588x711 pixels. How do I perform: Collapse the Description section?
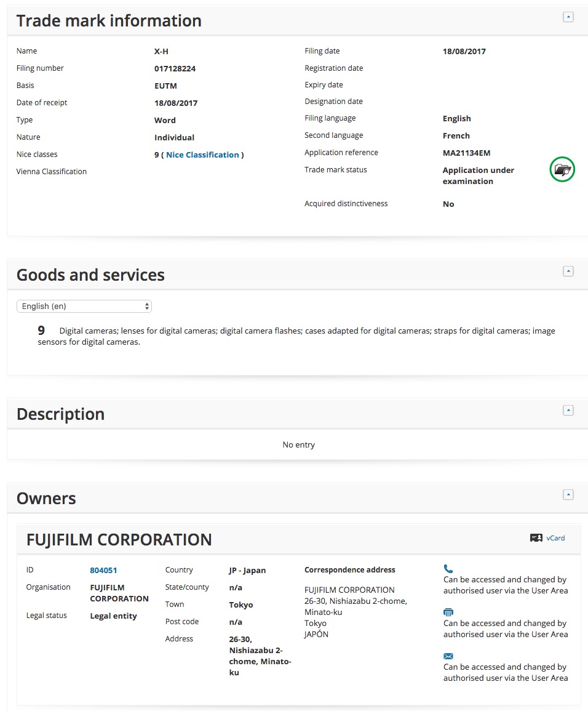[x=568, y=411]
